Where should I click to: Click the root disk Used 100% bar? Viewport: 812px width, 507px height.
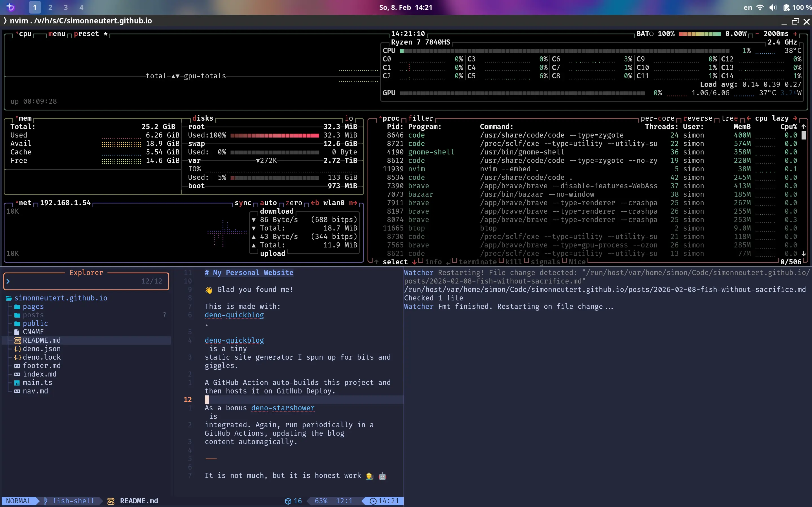(x=274, y=136)
